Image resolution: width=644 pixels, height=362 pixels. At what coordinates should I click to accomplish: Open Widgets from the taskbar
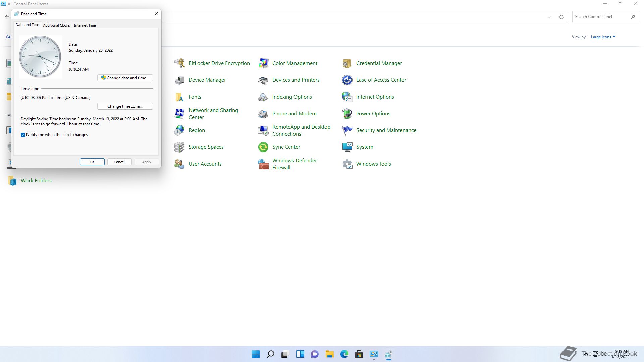tap(300, 354)
